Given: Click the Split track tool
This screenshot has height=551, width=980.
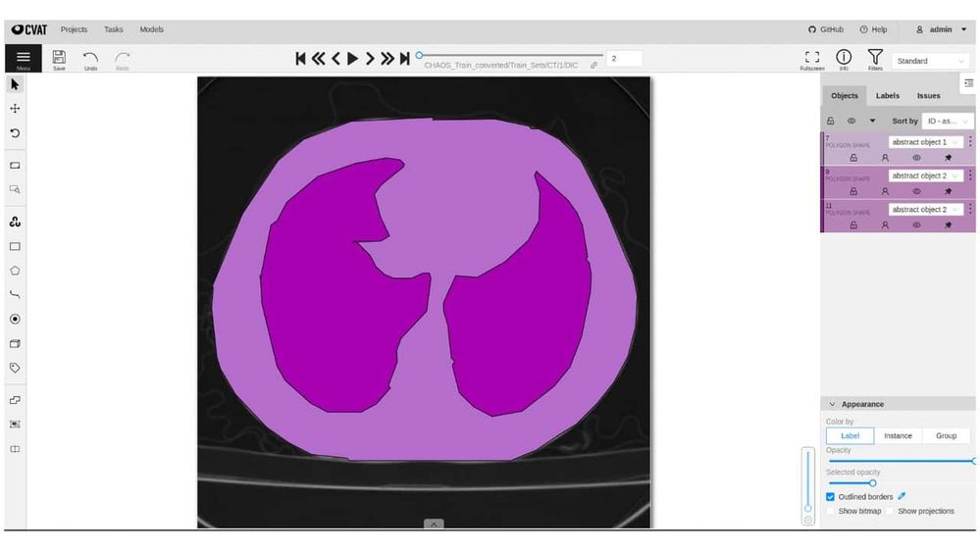Looking at the screenshot, I should [x=15, y=449].
